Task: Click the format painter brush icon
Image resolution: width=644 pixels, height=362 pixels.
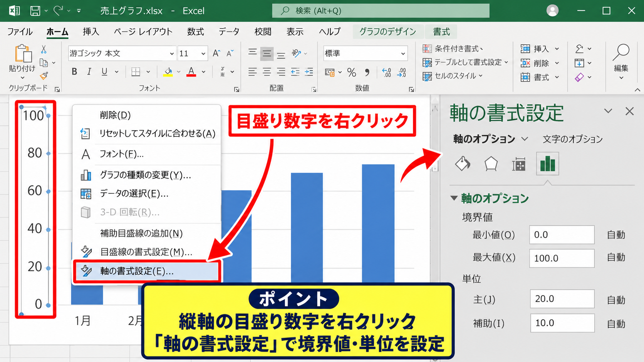Action: pos(44,75)
